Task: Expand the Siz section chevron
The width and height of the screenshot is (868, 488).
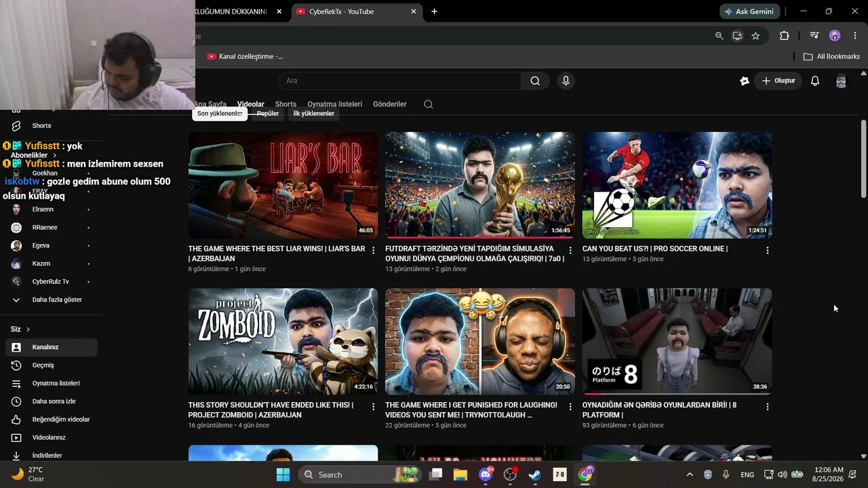Action: click(x=28, y=329)
